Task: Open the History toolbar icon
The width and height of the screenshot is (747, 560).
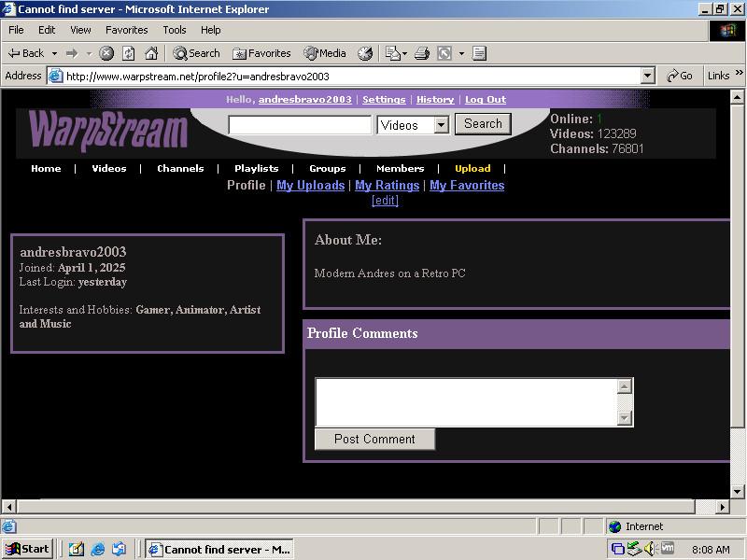Action: point(365,53)
